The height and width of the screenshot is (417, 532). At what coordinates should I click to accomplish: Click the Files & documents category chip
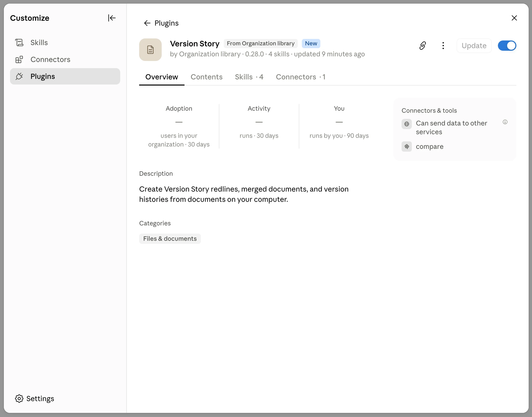(x=170, y=239)
